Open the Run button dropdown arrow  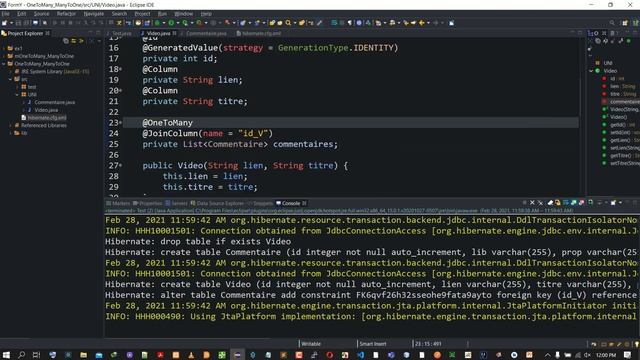[x=178, y=23]
